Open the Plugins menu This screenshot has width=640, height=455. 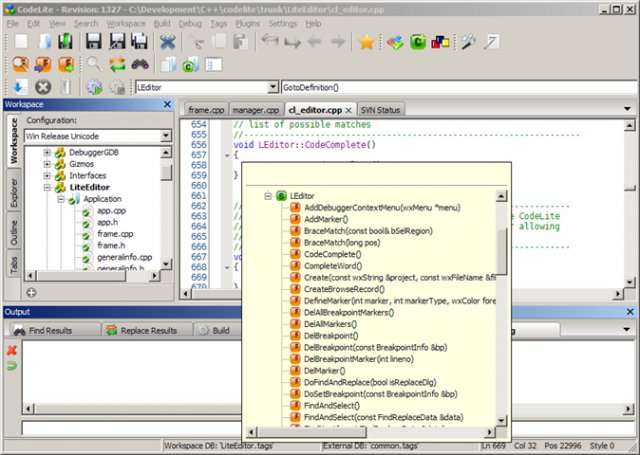coord(247,24)
